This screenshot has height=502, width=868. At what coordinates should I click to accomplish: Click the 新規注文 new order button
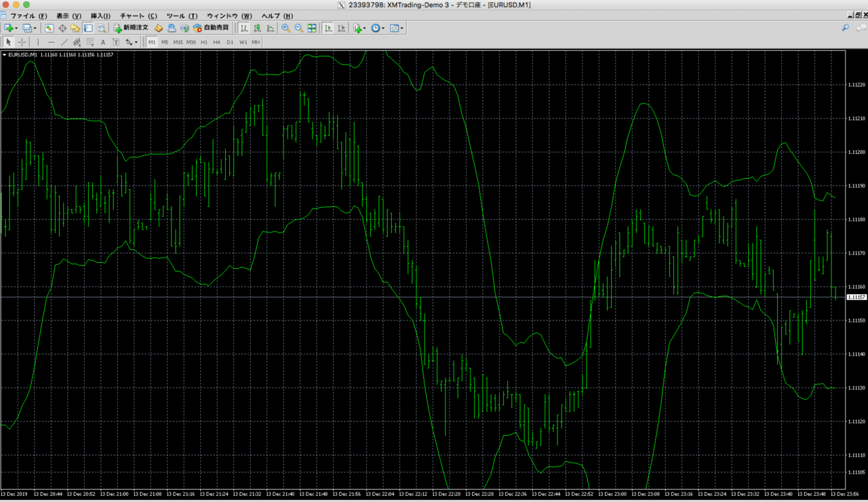[131, 28]
